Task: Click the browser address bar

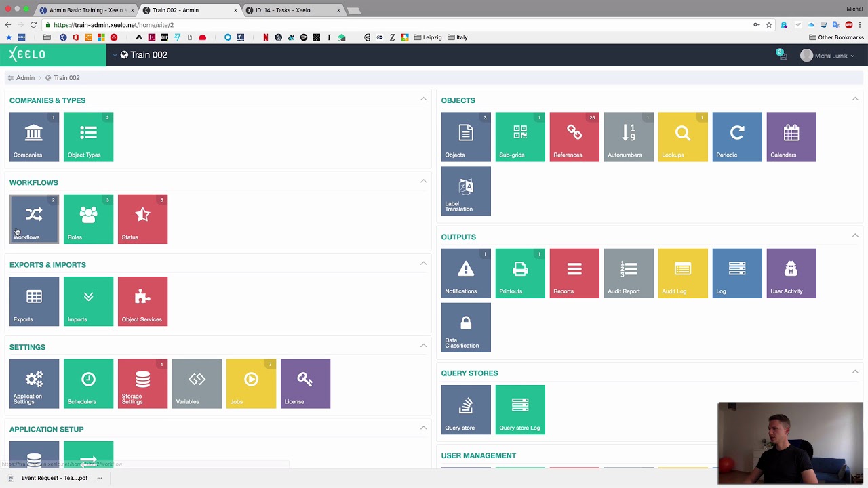Action: pos(400,25)
